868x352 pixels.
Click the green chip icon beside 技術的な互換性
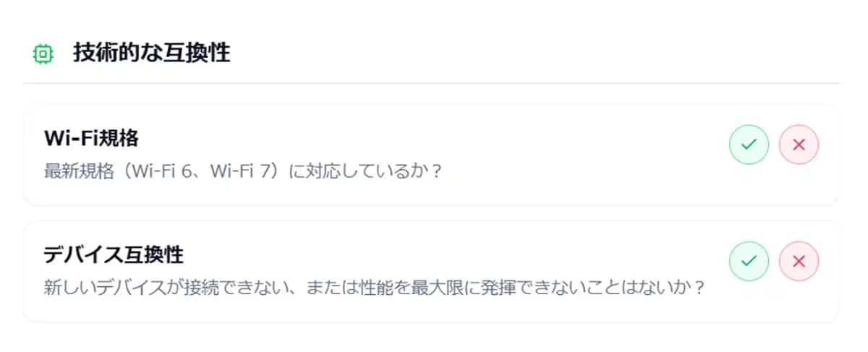coord(43,53)
